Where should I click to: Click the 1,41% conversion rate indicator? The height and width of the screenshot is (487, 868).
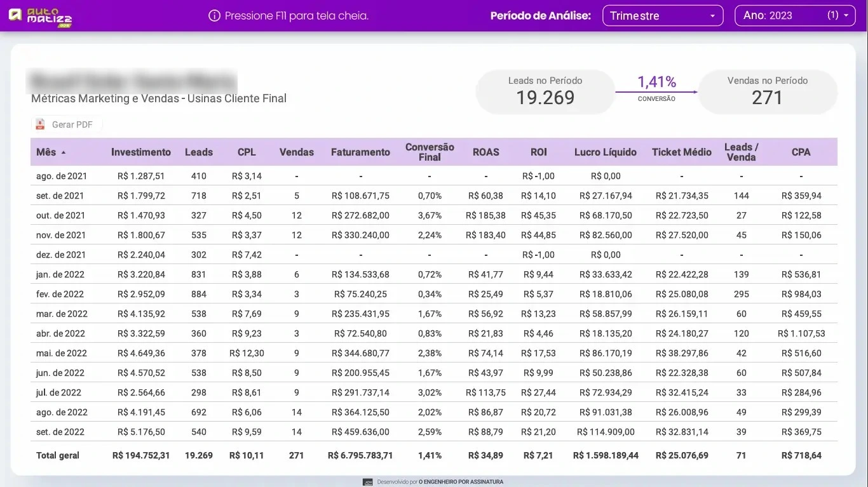[x=656, y=81]
